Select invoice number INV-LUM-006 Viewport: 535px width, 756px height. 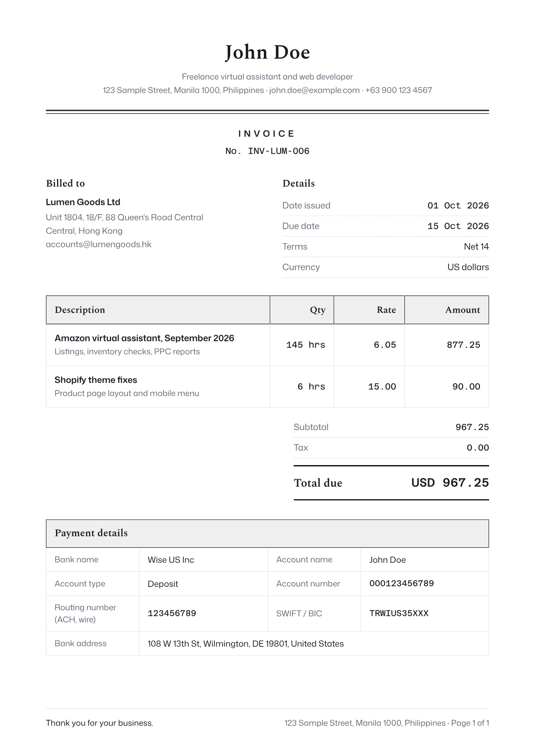click(x=278, y=151)
